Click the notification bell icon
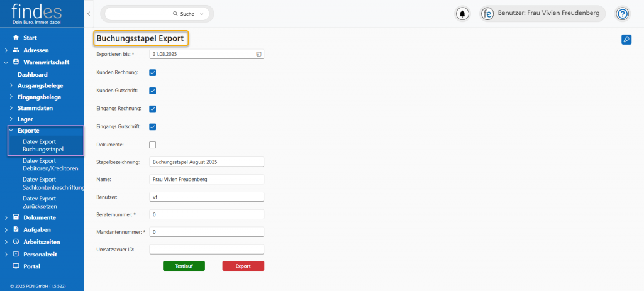Screen dimensions: 644x291 [x=463, y=14]
